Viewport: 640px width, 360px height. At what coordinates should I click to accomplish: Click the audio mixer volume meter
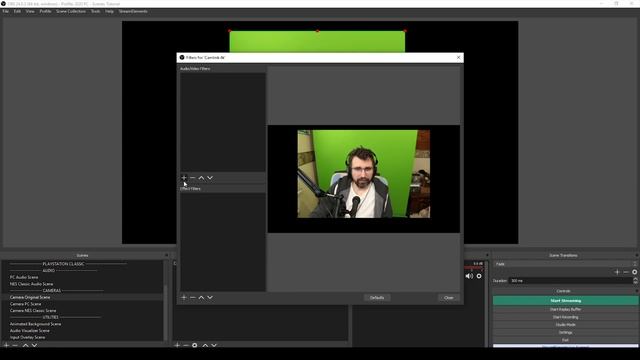click(x=473, y=268)
